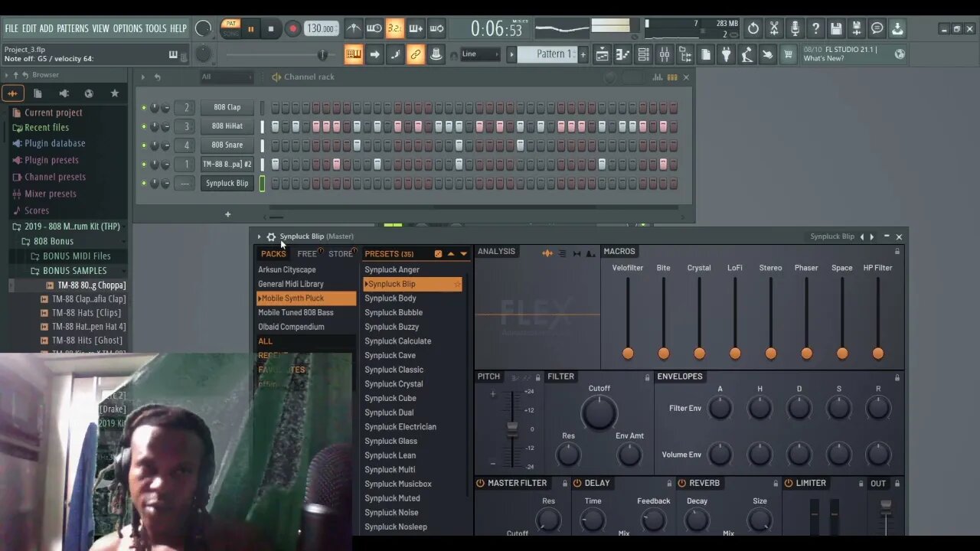Open the TOOLS menu
Screen dimensions: 980x551
[x=155, y=28]
